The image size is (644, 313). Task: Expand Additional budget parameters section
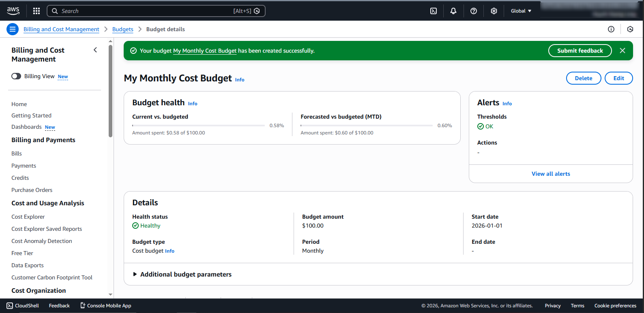182,274
